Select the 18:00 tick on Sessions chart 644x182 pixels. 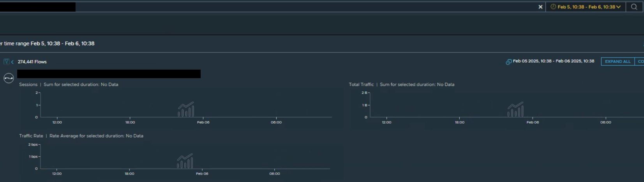pyautogui.click(x=130, y=122)
